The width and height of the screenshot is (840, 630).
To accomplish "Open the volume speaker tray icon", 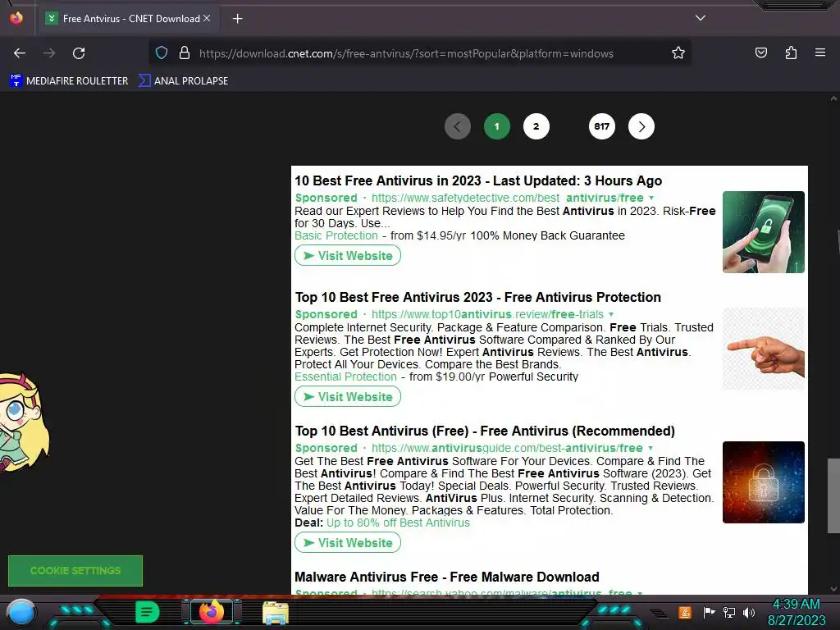I will coord(748,612).
